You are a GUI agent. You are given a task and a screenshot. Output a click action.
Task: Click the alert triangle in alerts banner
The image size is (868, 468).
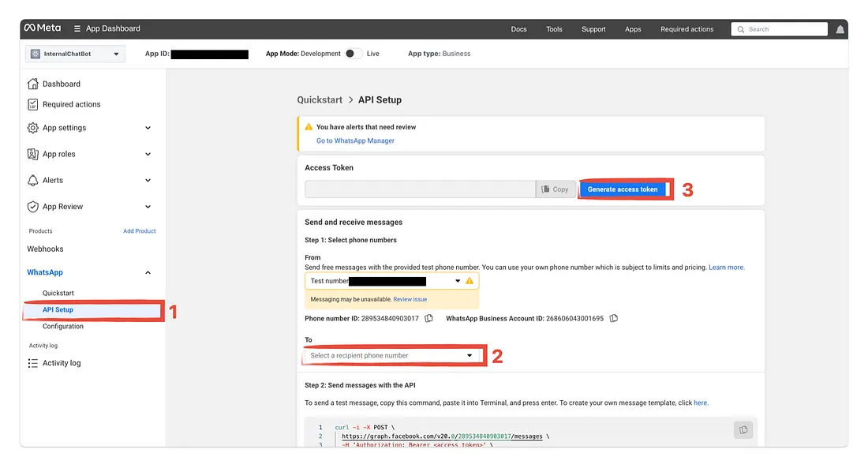click(x=309, y=127)
